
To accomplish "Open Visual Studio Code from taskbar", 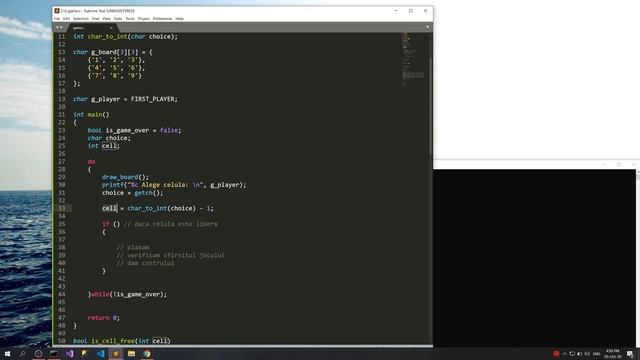I will tap(100, 354).
